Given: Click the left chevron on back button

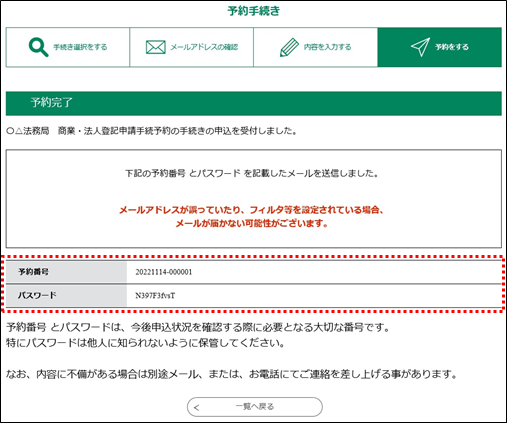Looking at the screenshot, I should click(x=197, y=407).
